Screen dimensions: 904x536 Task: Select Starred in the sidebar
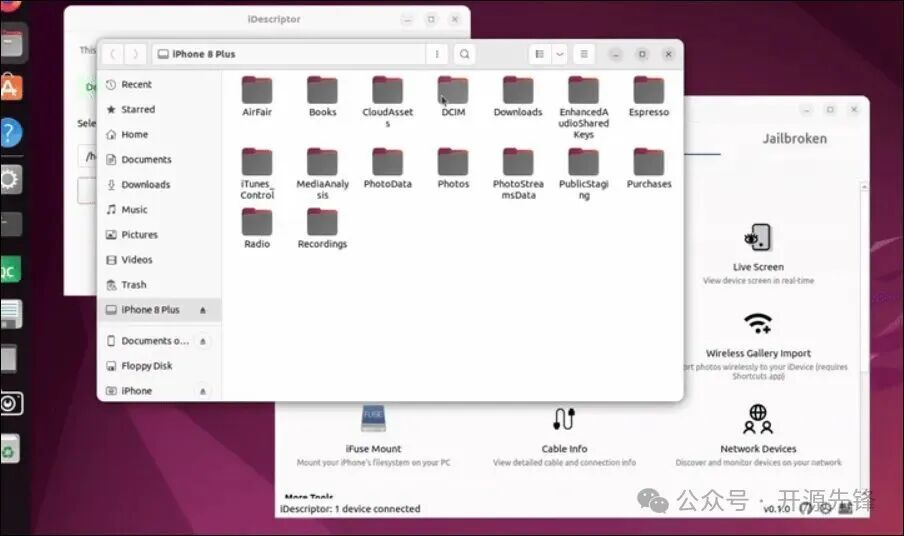click(159, 110)
